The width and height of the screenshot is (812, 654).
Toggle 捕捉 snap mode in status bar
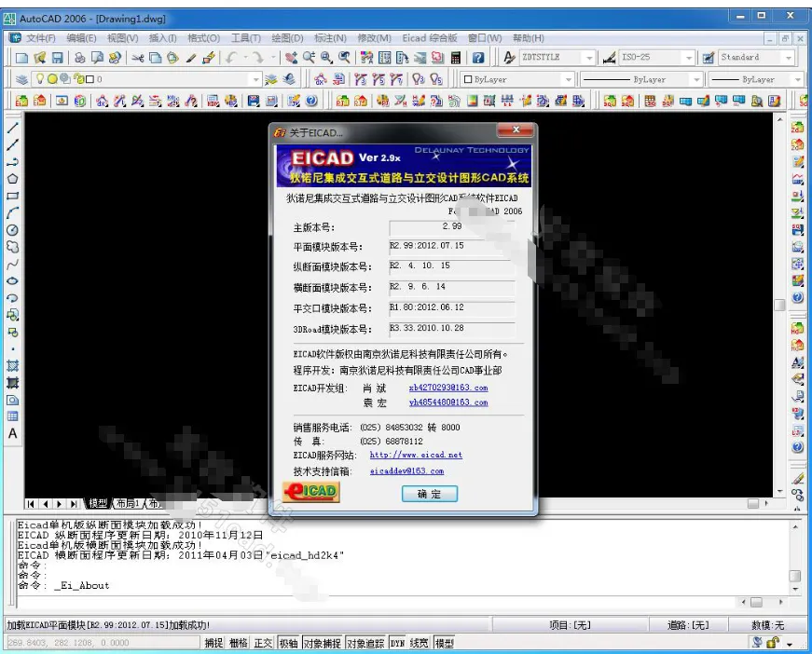(213, 643)
